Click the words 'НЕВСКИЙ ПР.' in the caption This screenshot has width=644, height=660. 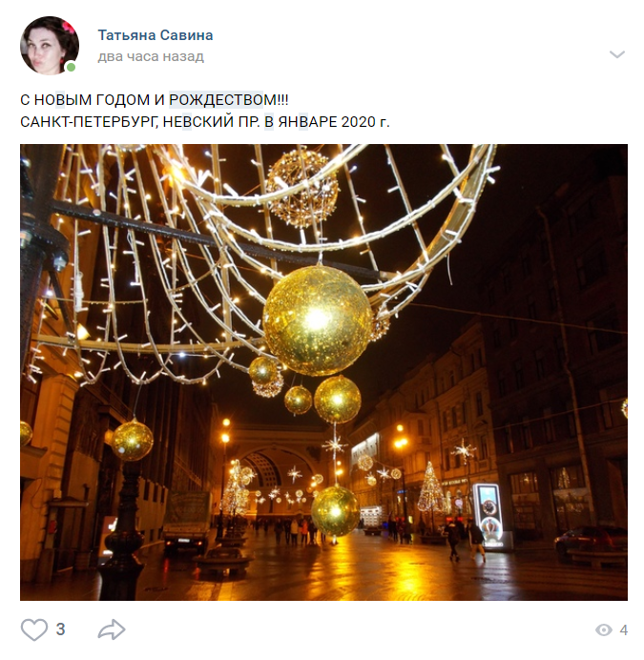pos(211,122)
